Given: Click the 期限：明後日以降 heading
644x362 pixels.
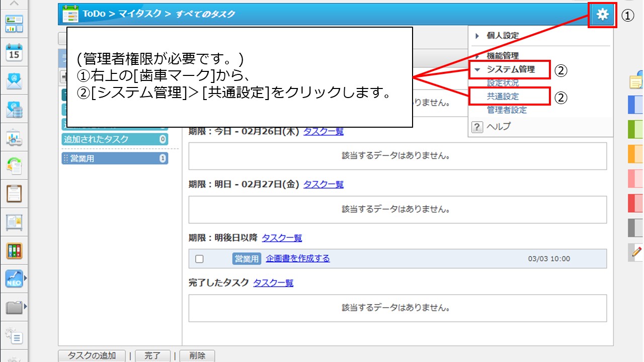Looking at the screenshot, I should pyautogui.click(x=223, y=238).
